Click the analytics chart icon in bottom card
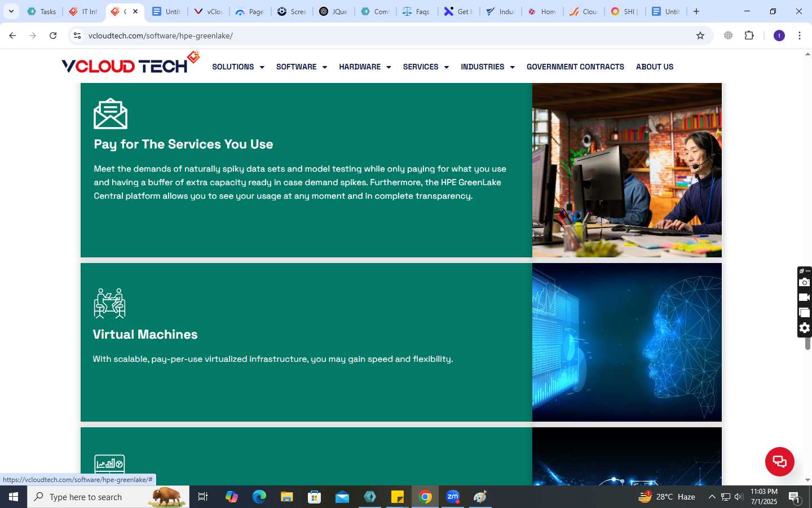This screenshot has width=812, height=508. pos(109,464)
